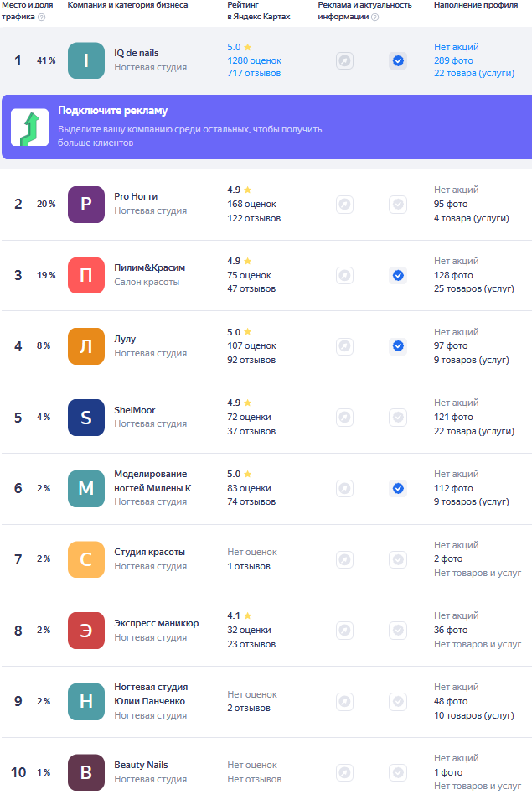The image size is (532, 805).
Task: Click the grey verification checkmark for ShelMoor
Action: tap(398, 418)
